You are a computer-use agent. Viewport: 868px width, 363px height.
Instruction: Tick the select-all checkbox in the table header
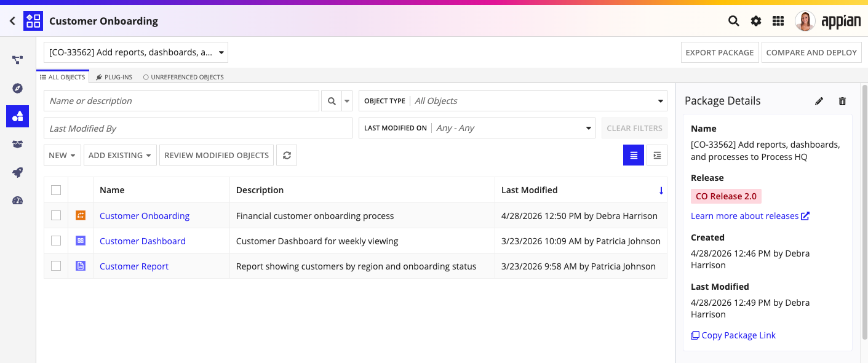click(56, 190)
